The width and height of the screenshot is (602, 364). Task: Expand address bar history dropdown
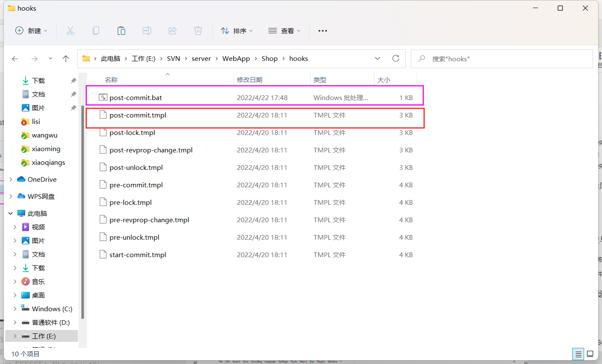click(377, 58)
